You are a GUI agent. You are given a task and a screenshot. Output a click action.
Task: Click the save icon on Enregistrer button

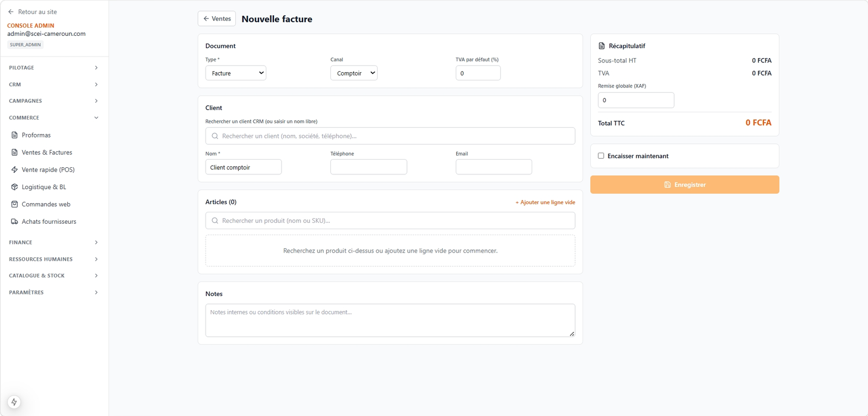click(x=667, y=185)
